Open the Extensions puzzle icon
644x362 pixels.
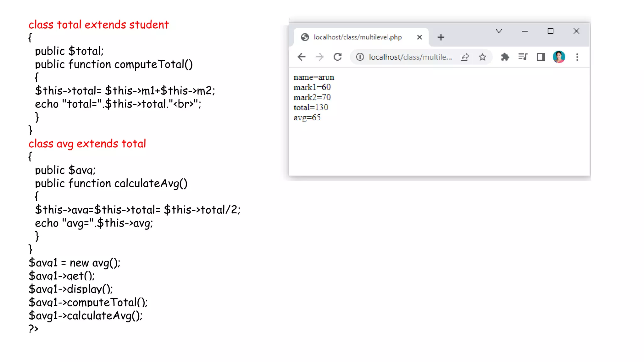505,57
